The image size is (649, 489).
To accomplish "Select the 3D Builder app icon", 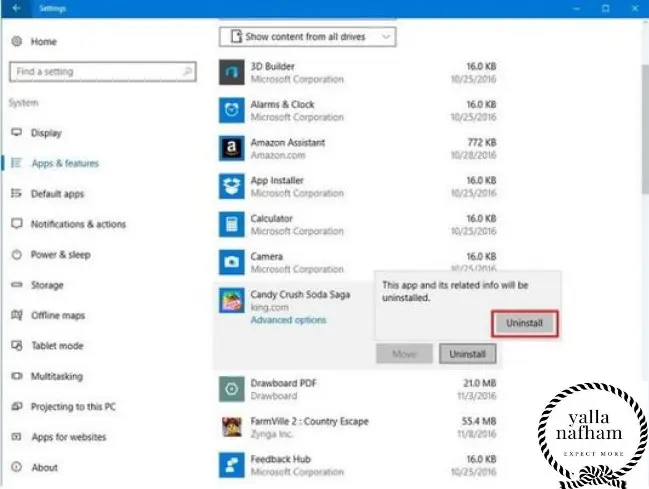I will (x=231, y=72).
